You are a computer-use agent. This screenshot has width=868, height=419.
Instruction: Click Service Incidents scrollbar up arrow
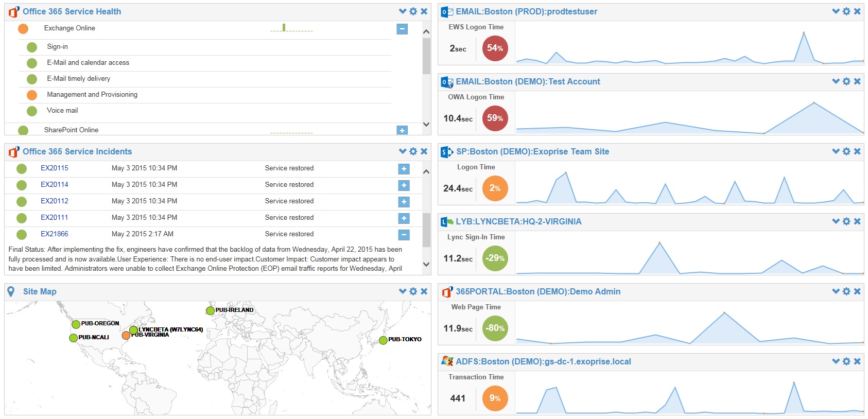426,171
